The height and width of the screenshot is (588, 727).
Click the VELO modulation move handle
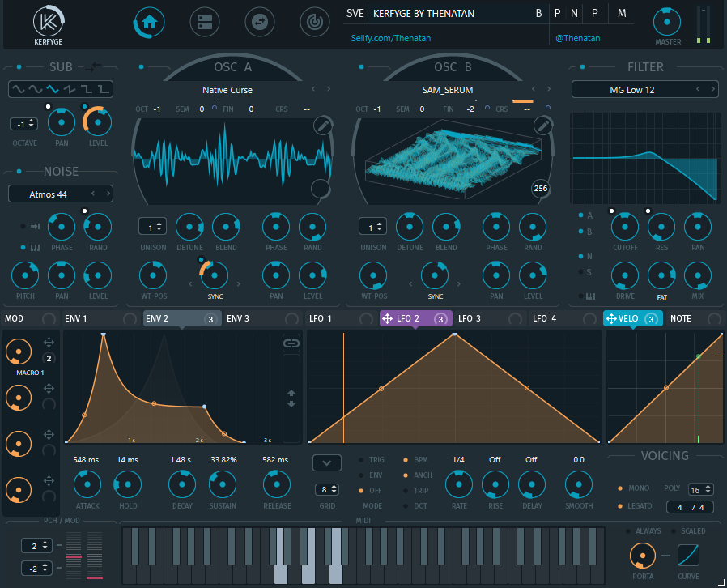611,318
